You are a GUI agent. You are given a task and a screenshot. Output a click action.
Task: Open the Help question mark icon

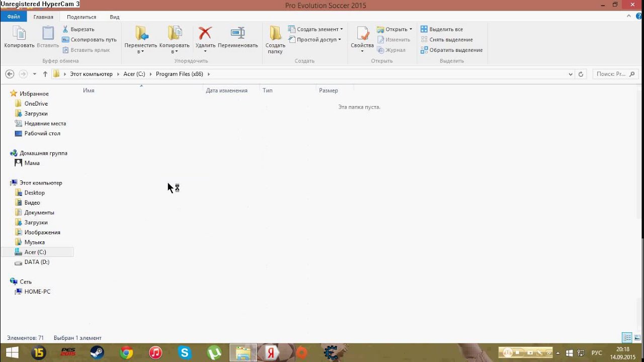639,16
